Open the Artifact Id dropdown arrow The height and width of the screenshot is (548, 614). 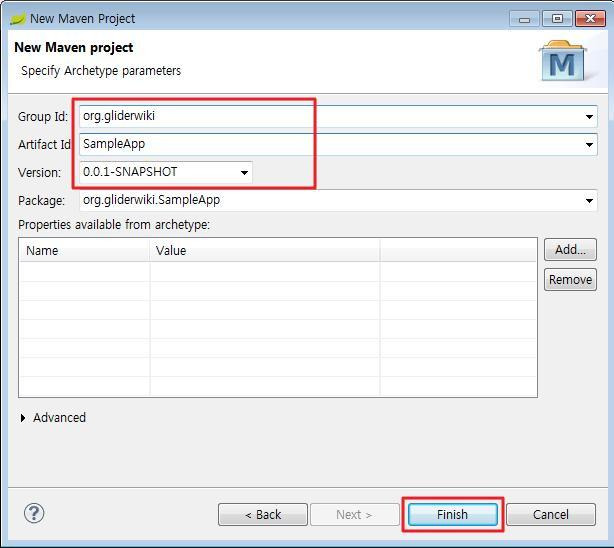[x=589, y=145]
